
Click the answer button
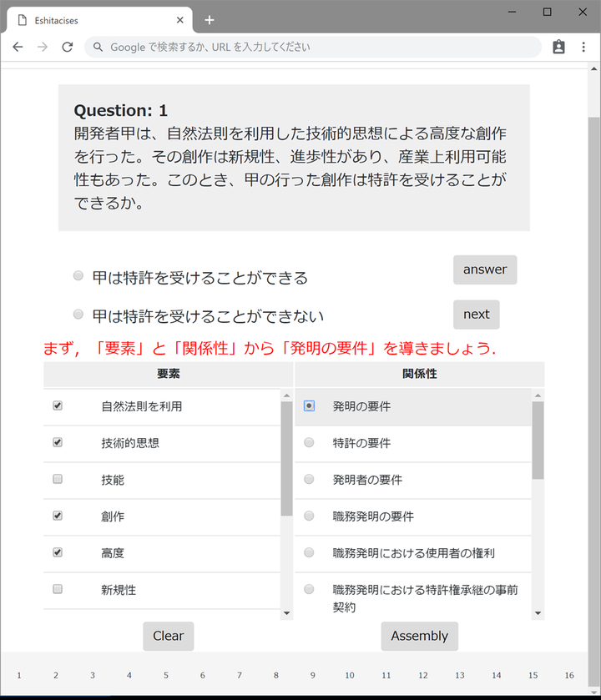tap(485, 269)
